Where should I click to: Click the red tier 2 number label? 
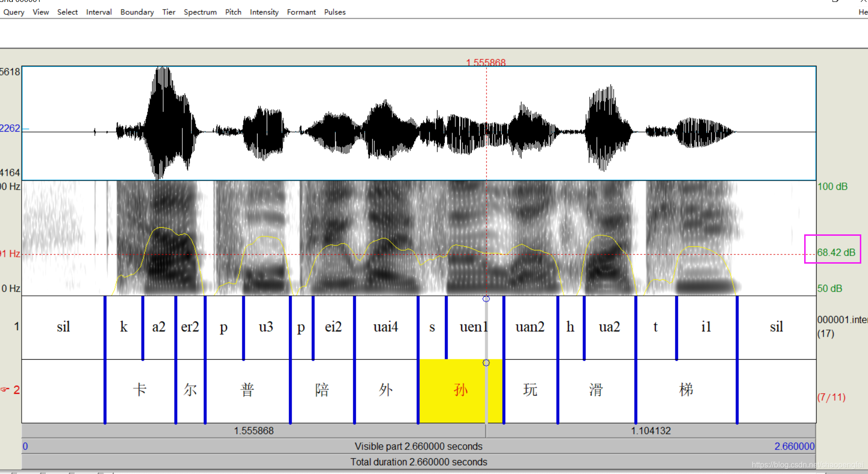click(16, 389)
